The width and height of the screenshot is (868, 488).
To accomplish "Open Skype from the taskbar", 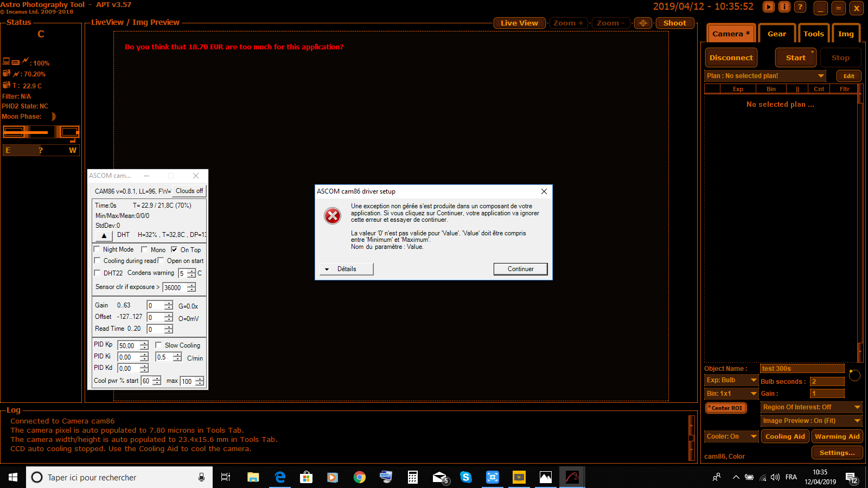I will click(x=466, y=477).
